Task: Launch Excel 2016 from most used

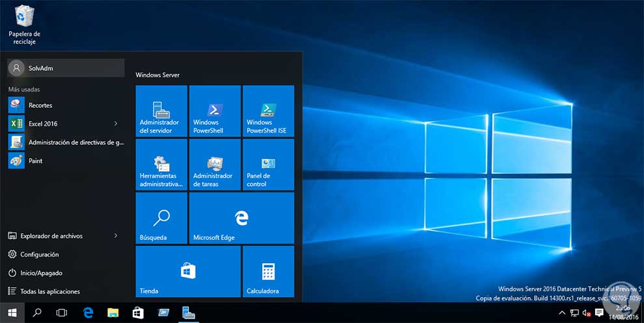Action: (x=66, y=123)
